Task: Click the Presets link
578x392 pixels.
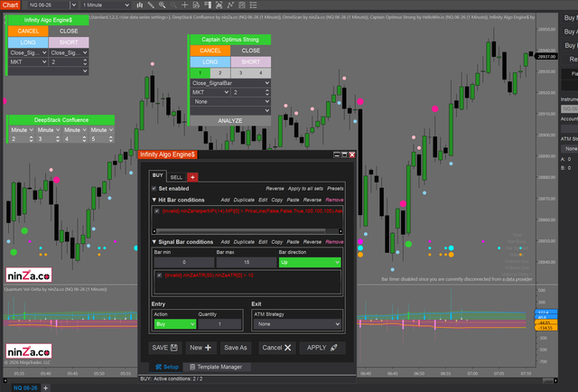Action: pyautogui.click(x=335, y=189)
